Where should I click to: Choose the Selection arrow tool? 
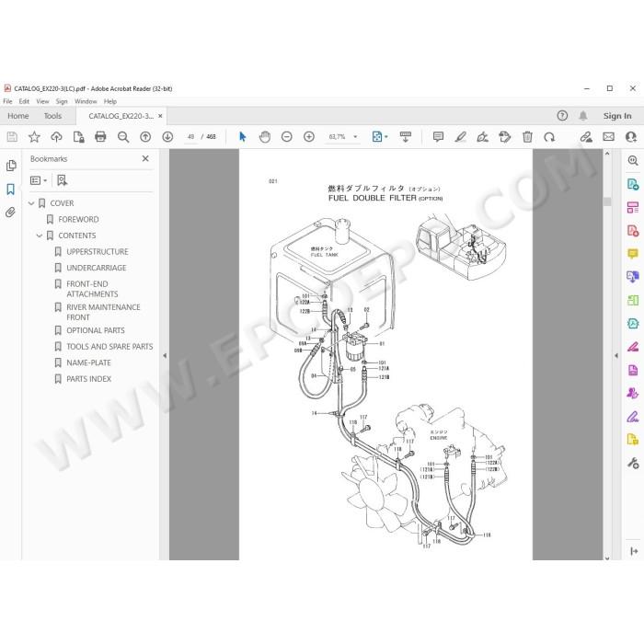pos(242,136)
